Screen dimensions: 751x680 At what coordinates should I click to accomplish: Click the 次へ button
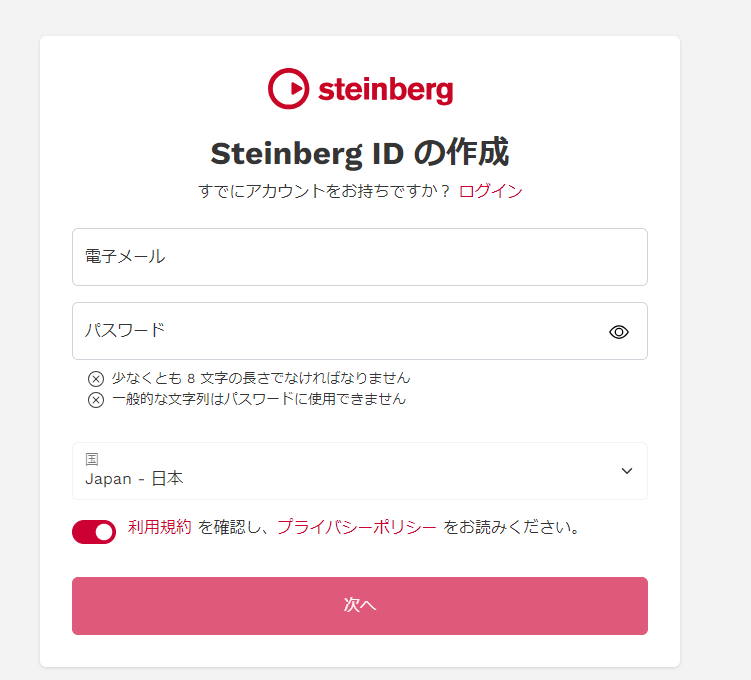click(360, 606)
